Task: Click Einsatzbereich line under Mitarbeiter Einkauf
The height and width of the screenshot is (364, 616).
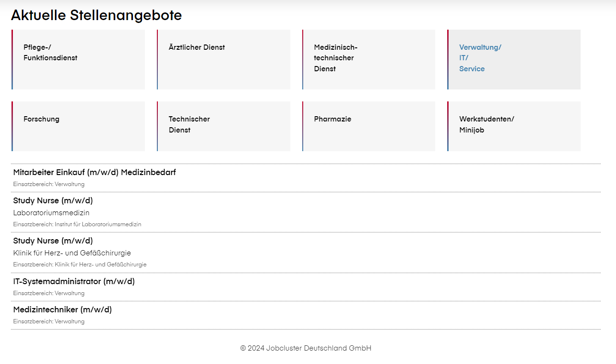Action: (x=49, y=184)
